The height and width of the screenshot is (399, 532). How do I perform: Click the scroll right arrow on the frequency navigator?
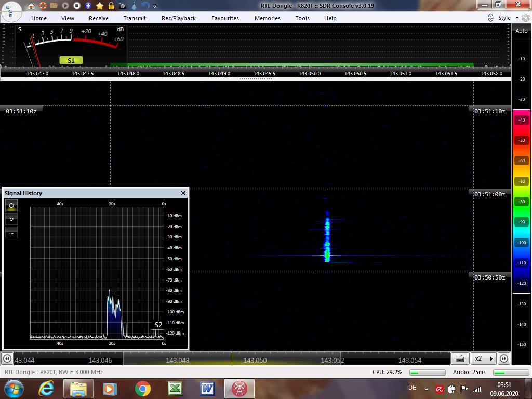coord(504,358)
